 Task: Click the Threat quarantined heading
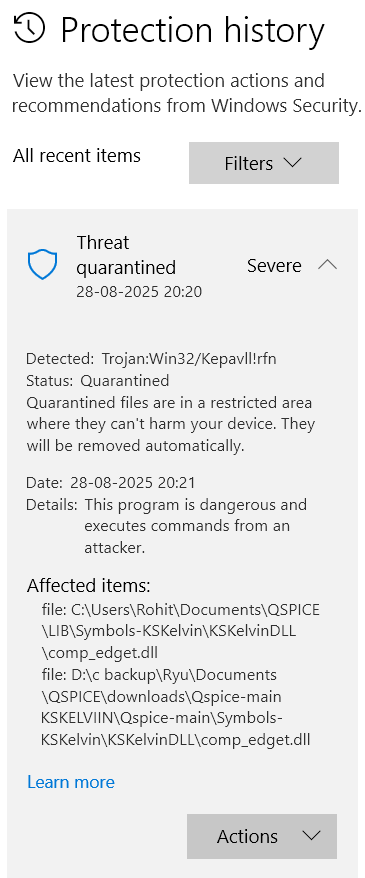click(126, 255)
